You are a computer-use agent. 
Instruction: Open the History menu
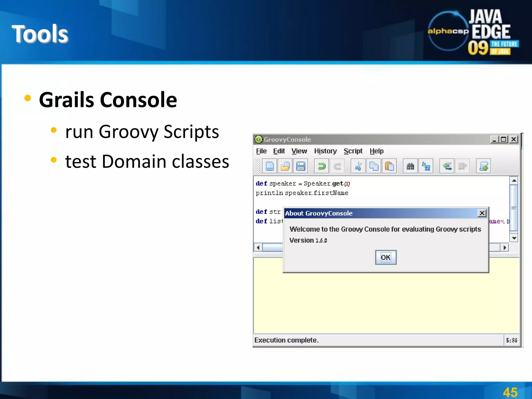tap(325, 151)
